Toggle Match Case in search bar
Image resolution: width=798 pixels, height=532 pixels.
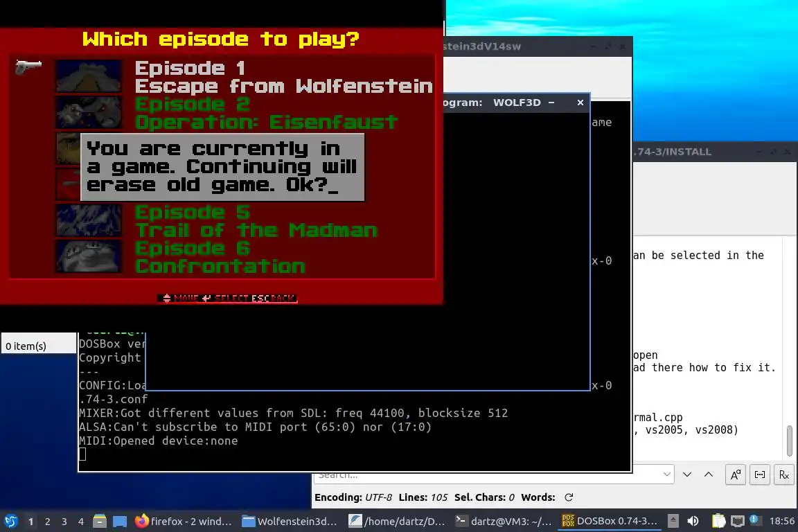(736, 475)
